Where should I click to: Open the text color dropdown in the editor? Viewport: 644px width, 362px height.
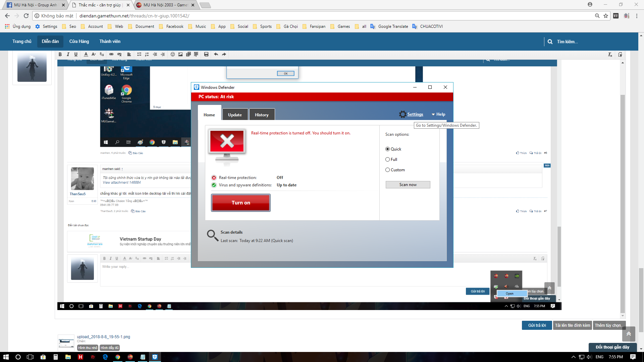pyautogui.click(x=86, y=54)
